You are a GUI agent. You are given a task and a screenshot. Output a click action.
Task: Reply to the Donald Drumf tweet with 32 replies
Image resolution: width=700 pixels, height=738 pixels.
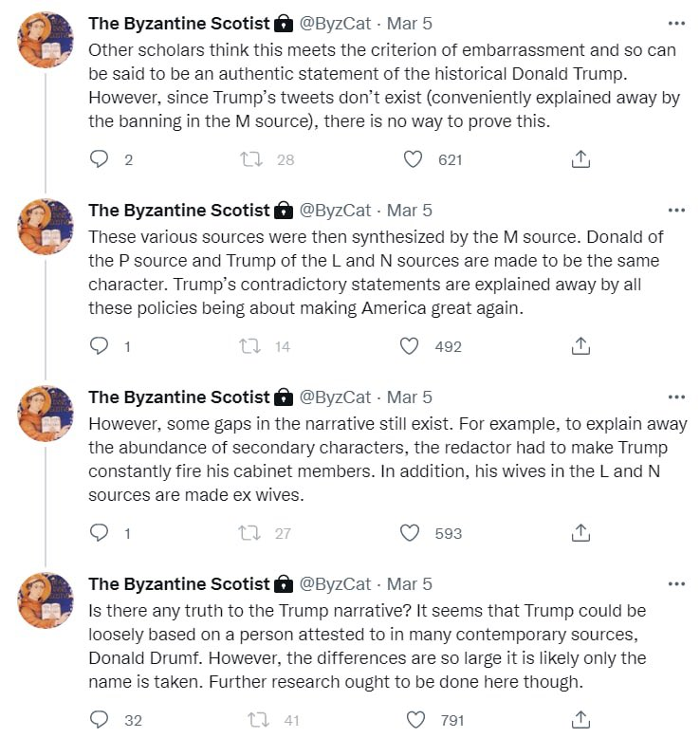[x=99, y=720]
